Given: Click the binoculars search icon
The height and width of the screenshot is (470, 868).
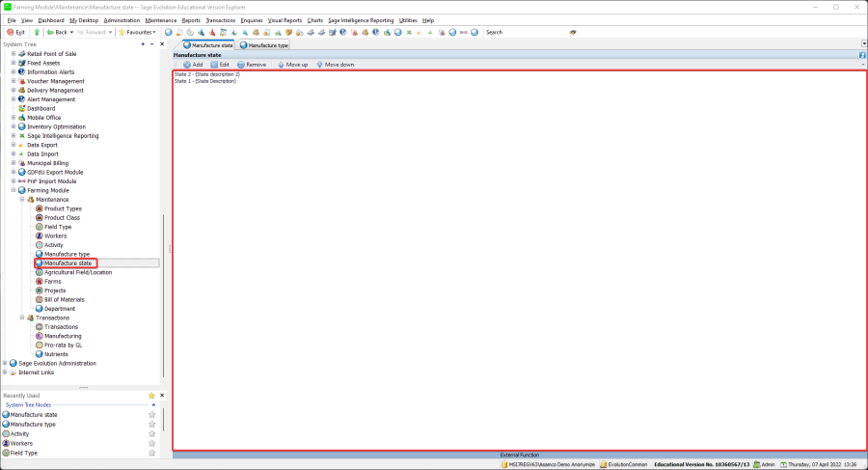Looking at the screenshot, I should (573, 32).
